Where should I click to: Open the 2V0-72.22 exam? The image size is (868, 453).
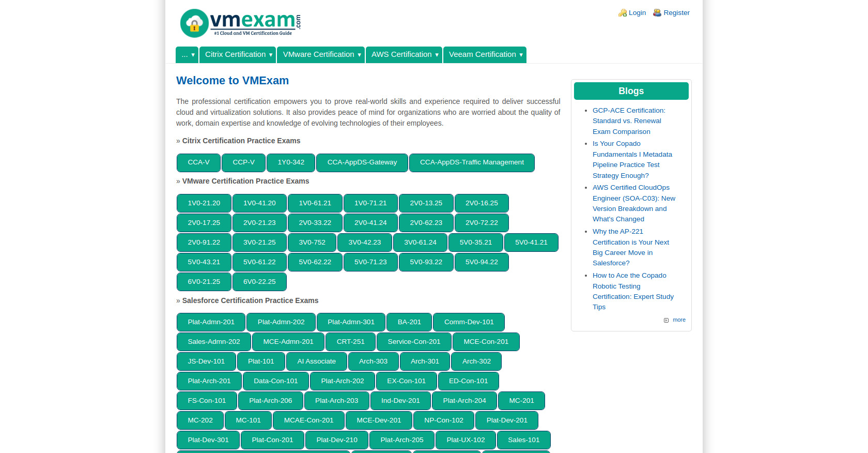(482, 223)
